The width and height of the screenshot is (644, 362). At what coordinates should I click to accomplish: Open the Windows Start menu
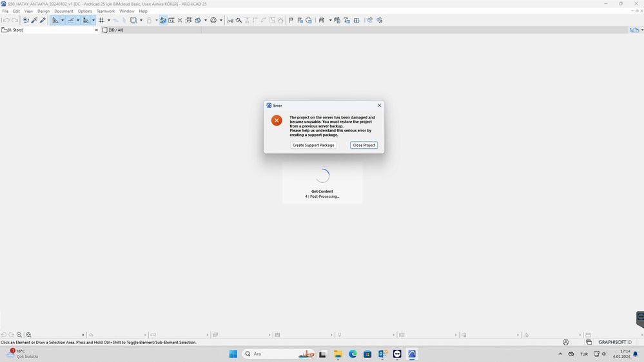click(233, 354)
